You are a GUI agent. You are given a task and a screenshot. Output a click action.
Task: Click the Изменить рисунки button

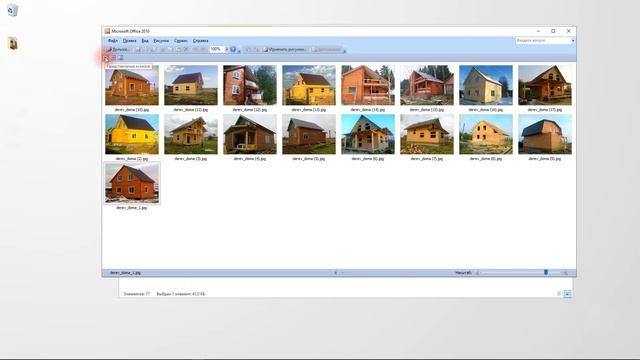tap(285, 49)
